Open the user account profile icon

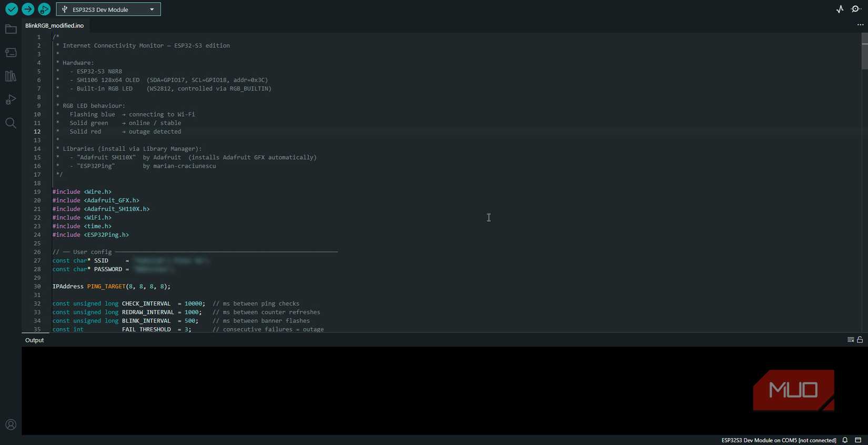[11, 425]
